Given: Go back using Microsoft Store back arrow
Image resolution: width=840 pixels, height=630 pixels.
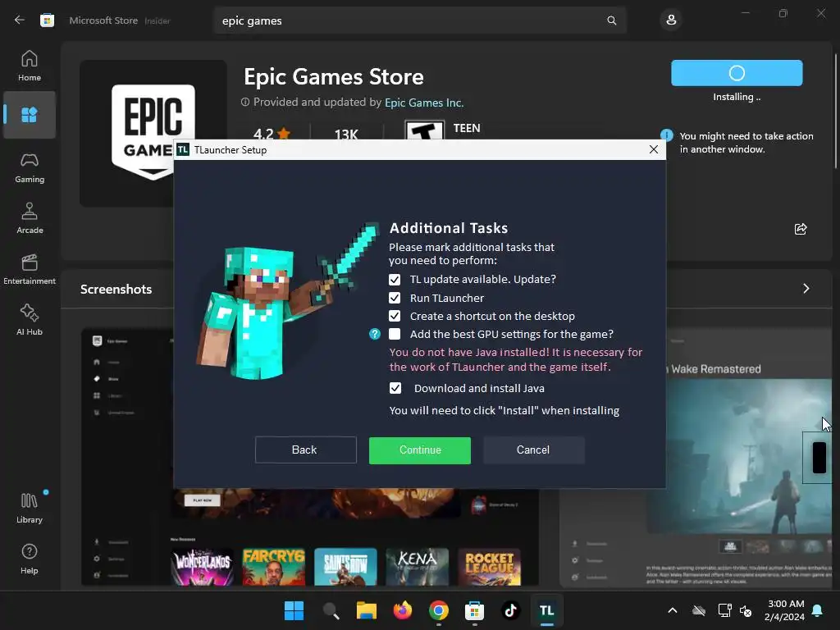Looking at the screenshot, I should 20,21.
